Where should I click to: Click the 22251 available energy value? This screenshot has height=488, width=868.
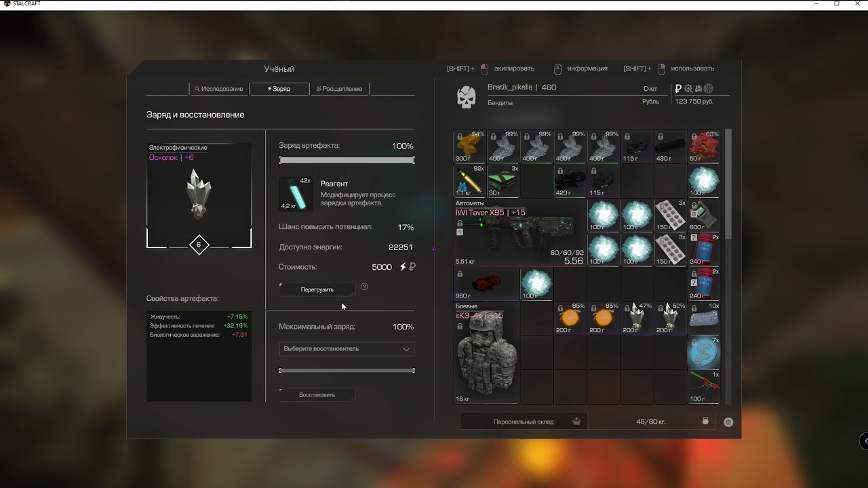(x=401, y=247)
